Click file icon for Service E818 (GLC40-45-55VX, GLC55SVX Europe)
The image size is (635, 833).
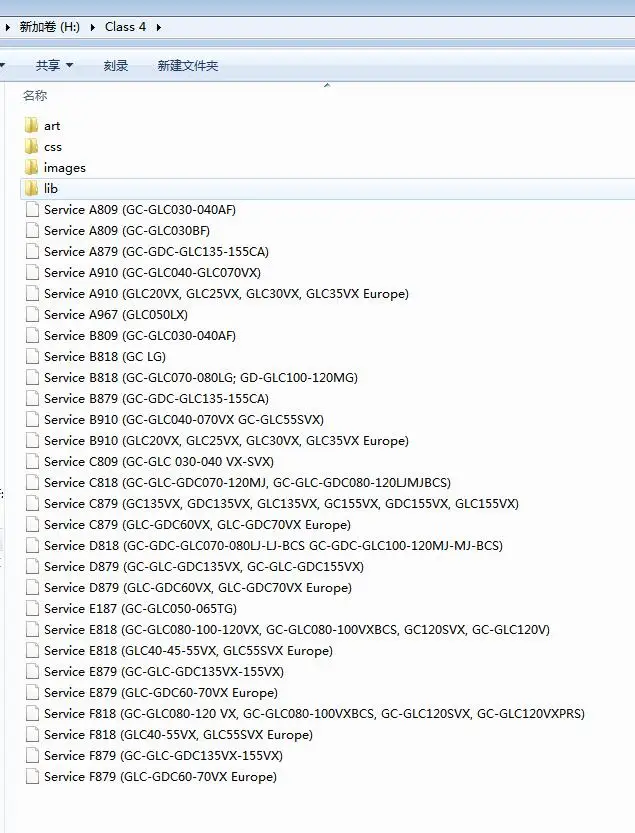[32, 650]
